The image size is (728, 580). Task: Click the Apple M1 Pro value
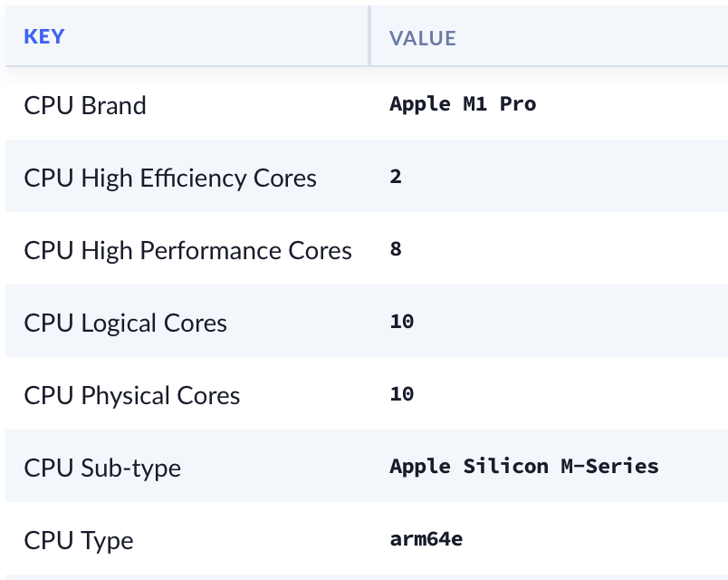[463, 104]
